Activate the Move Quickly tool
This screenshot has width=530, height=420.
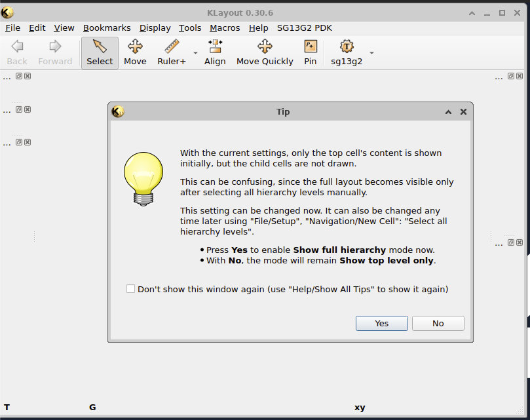pyautogui.click(x=265, y=52)
